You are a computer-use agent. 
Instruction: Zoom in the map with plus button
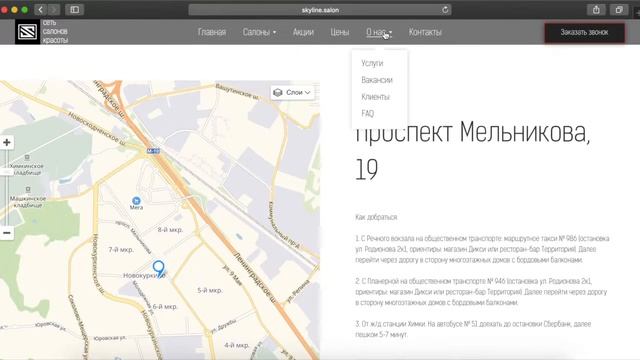(7, 142)
